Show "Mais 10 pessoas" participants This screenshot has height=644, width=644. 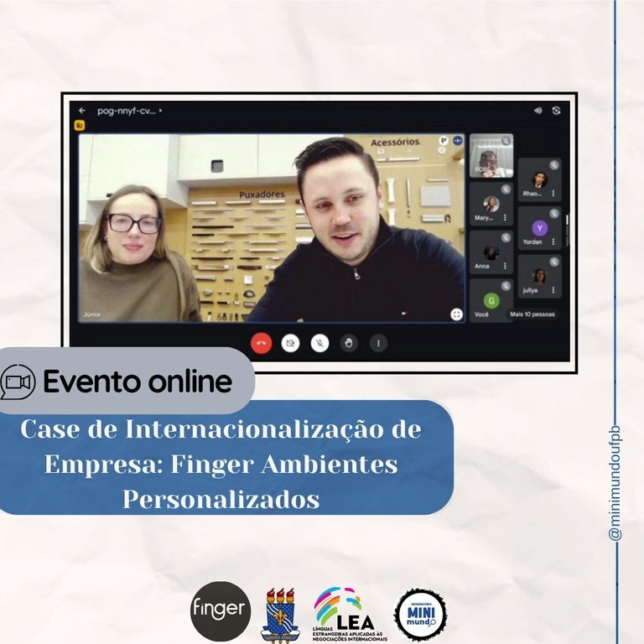pos(532,314)
